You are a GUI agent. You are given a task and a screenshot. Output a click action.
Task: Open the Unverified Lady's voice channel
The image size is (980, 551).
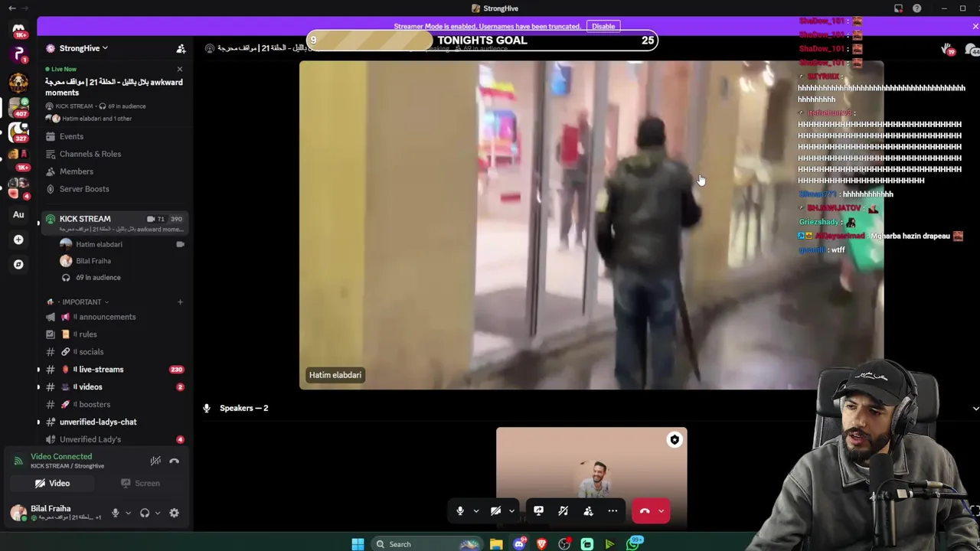click(113, 440)
